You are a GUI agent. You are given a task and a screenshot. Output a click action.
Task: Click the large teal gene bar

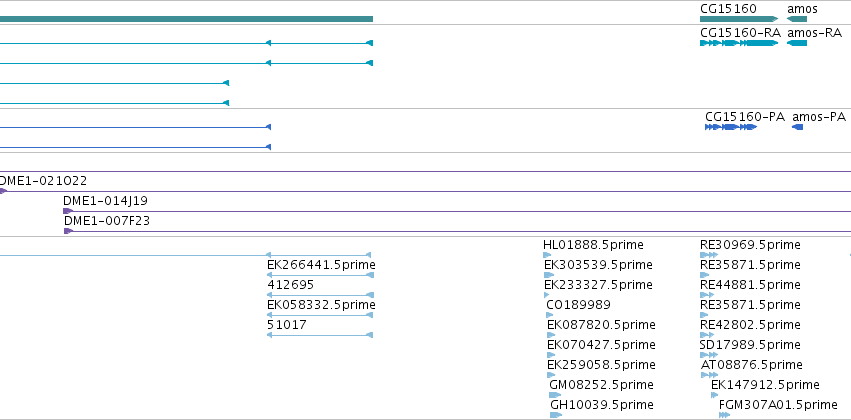click(x=186, y=19)
